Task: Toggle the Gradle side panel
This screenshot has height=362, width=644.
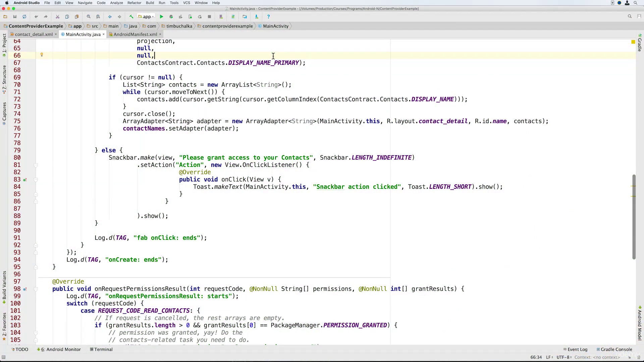Action: (x=640, y=43)
